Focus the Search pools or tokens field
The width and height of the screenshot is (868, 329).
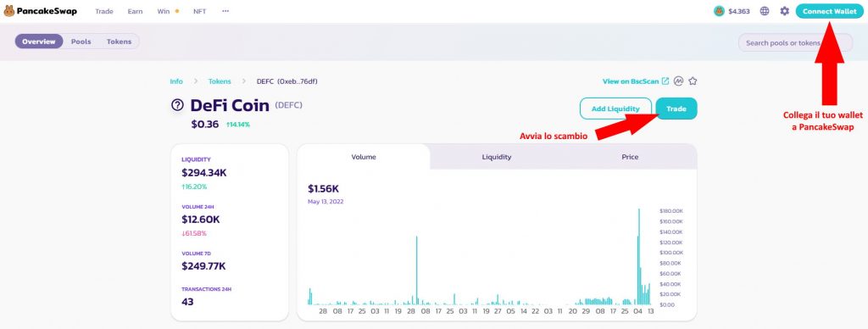coord(795,42)
